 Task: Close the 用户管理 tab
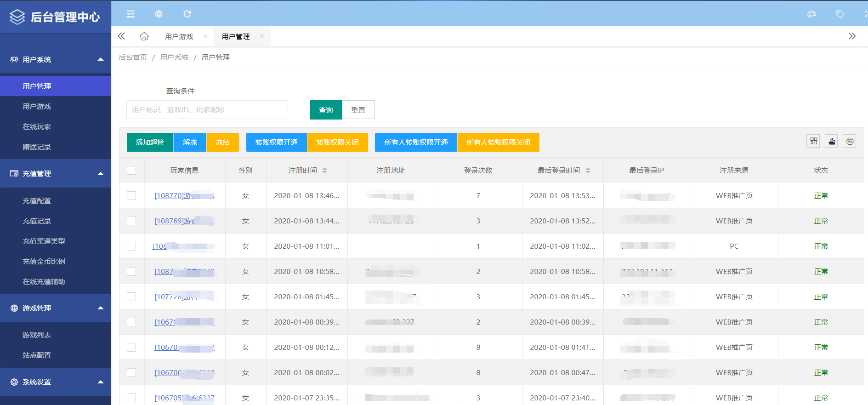click(262, 36)
